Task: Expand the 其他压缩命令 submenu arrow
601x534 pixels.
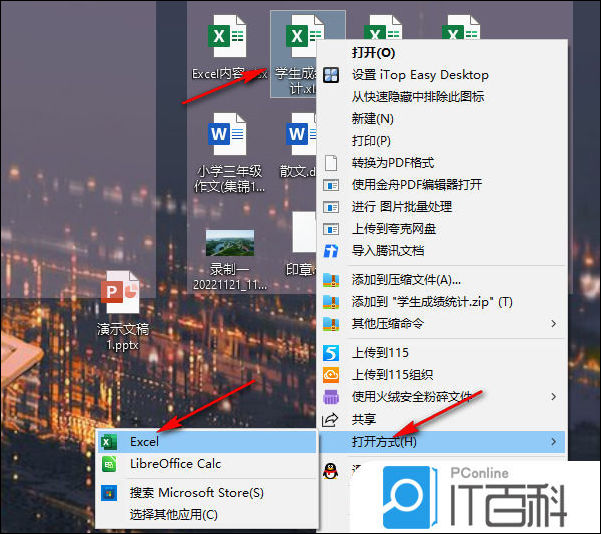Action: point(553,324)
